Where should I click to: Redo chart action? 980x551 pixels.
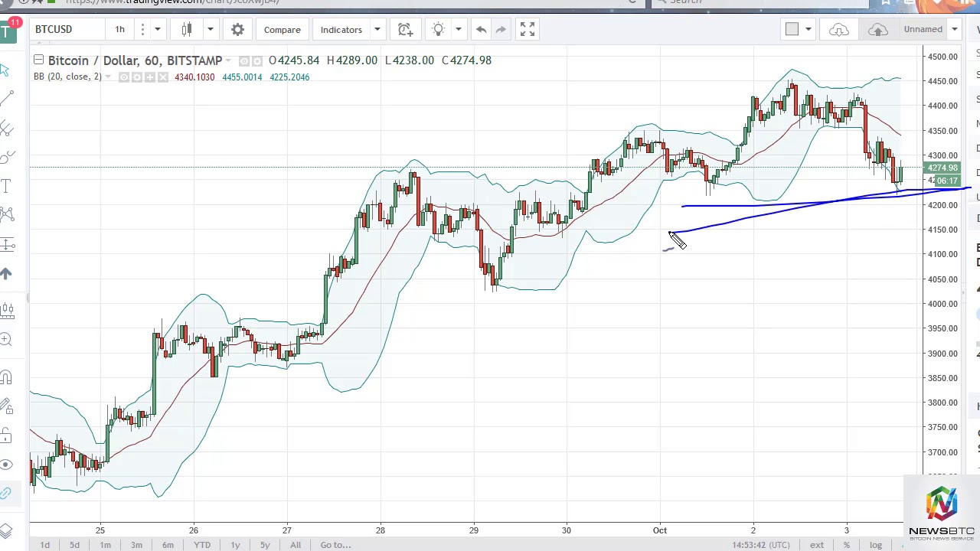coord(501,29)
